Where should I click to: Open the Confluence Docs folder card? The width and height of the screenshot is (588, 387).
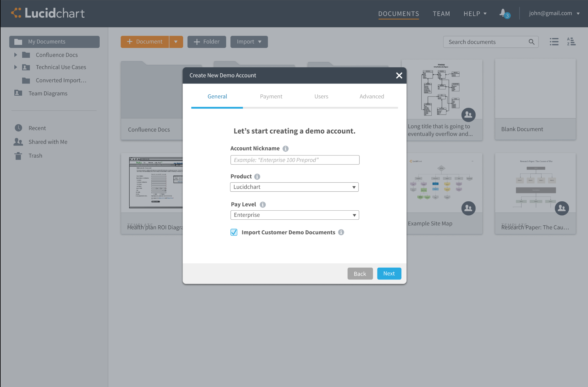152,100
